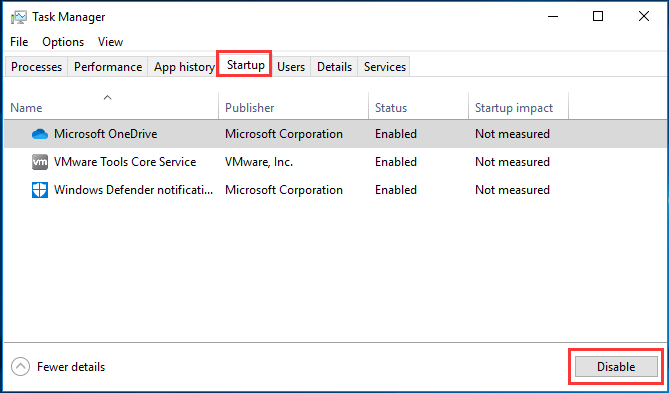Open the File menu
This screenshot has height=393, width=669.
pyautogui.click(x=19, y=42)
